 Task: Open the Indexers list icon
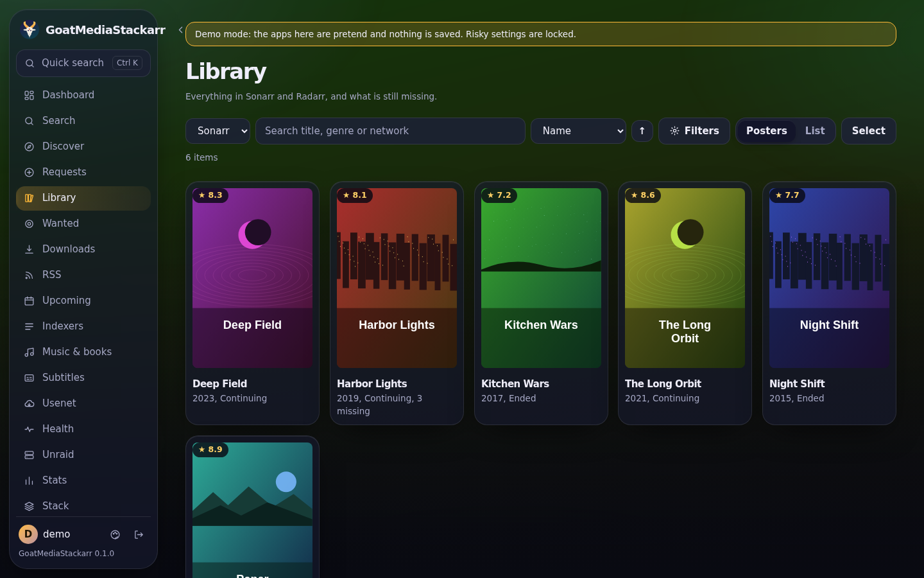[x=29, y=326]
